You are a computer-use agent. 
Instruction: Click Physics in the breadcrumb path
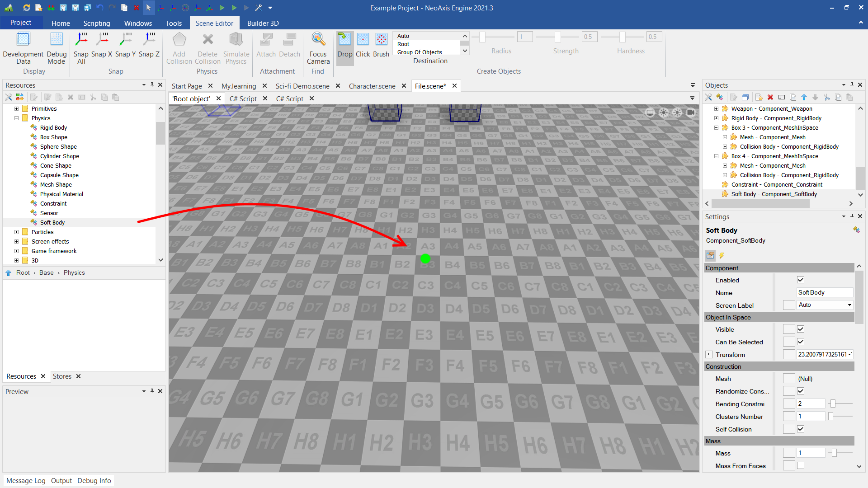(x=74, y=273)
